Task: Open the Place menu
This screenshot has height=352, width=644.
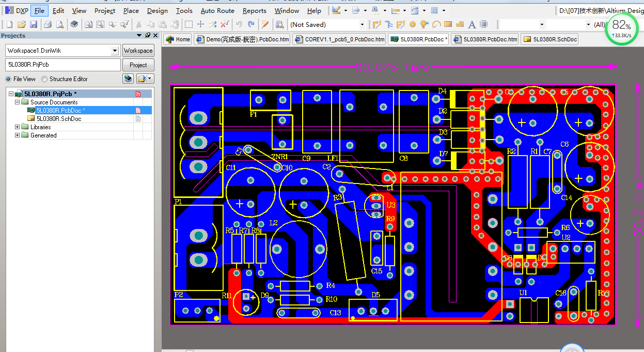Action: pyautogui.click(x=131, y=10)
